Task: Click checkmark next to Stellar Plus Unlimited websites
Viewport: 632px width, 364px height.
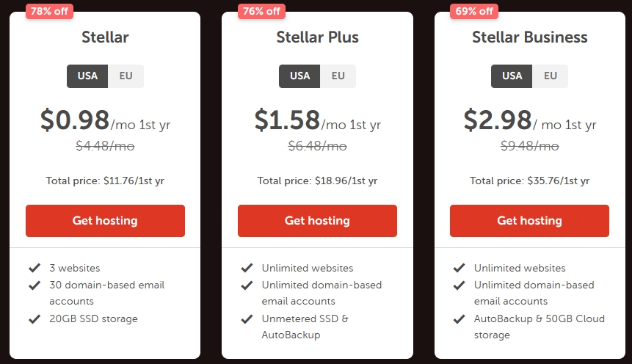Action: (247, 268)
